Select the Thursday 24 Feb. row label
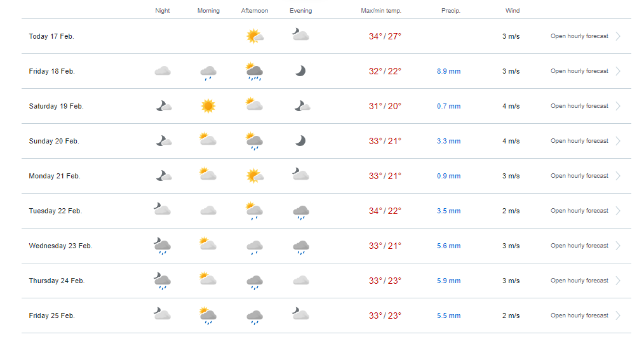The width and height of the screenshot is (644, 339). (x=57, y=281)
